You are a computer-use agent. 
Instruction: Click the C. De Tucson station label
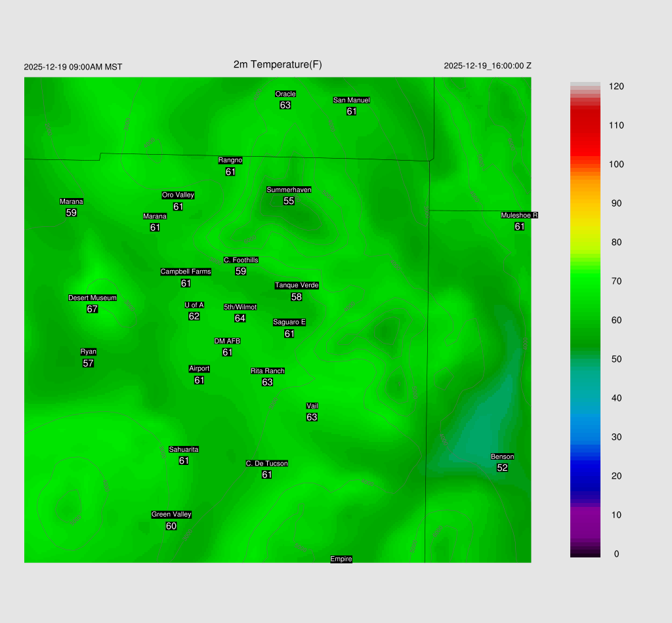coord(267,464)
